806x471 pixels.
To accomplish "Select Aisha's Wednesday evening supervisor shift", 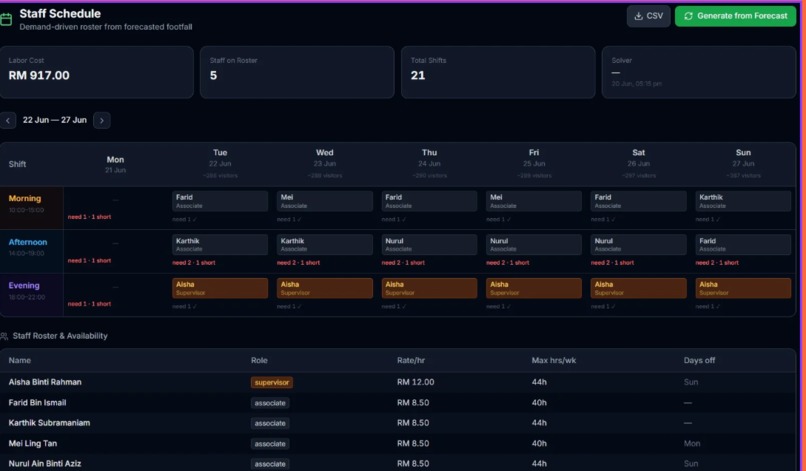I will 325,288.
